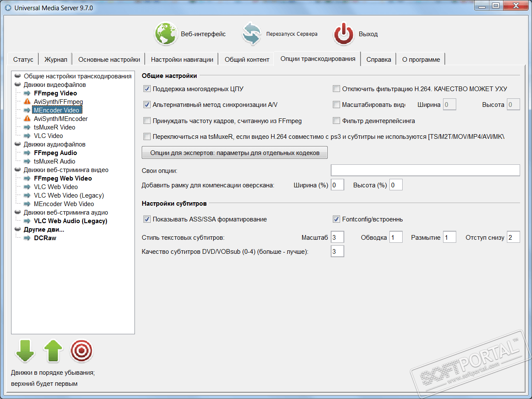Switch to the Статус tab

coord(23,60)
